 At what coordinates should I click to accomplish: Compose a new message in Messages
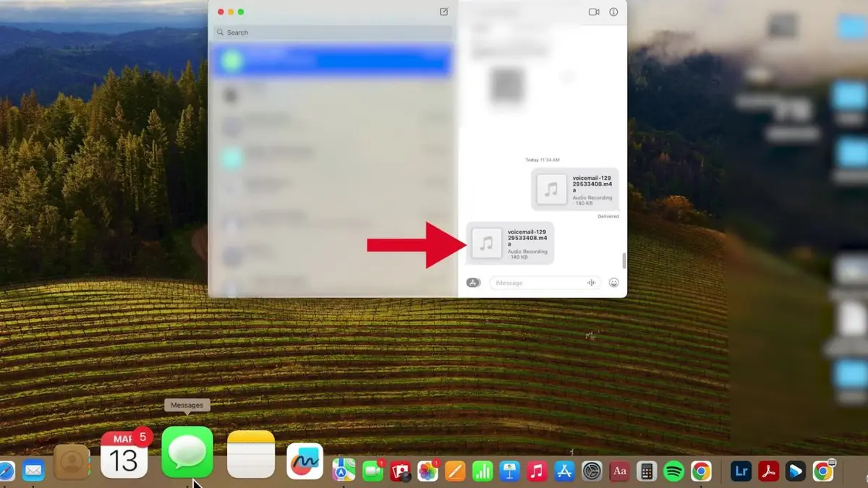pos(443,12)
